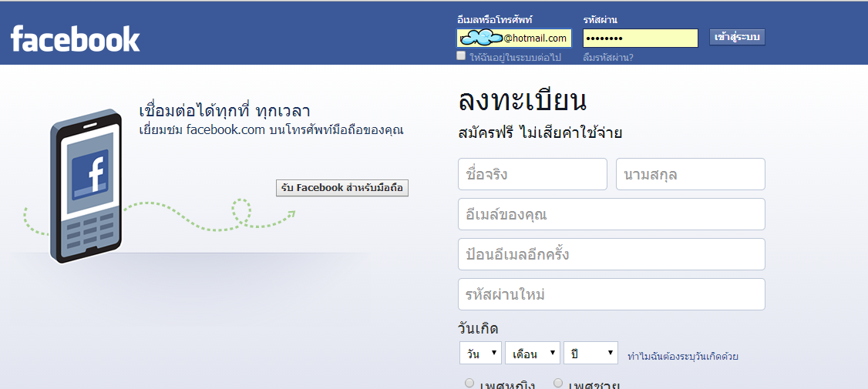
Task: Click the mobile phone illustration with Facebook icon
Action: pos(86,186)
